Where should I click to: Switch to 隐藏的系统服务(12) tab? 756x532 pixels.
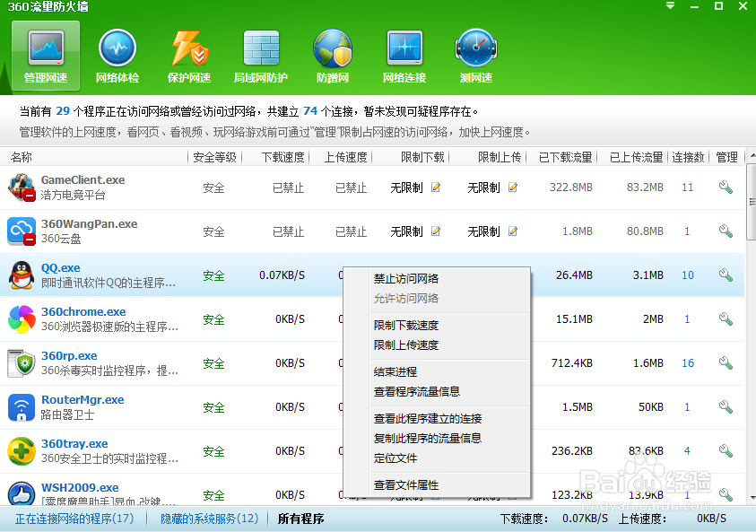(x=209, y=519)
